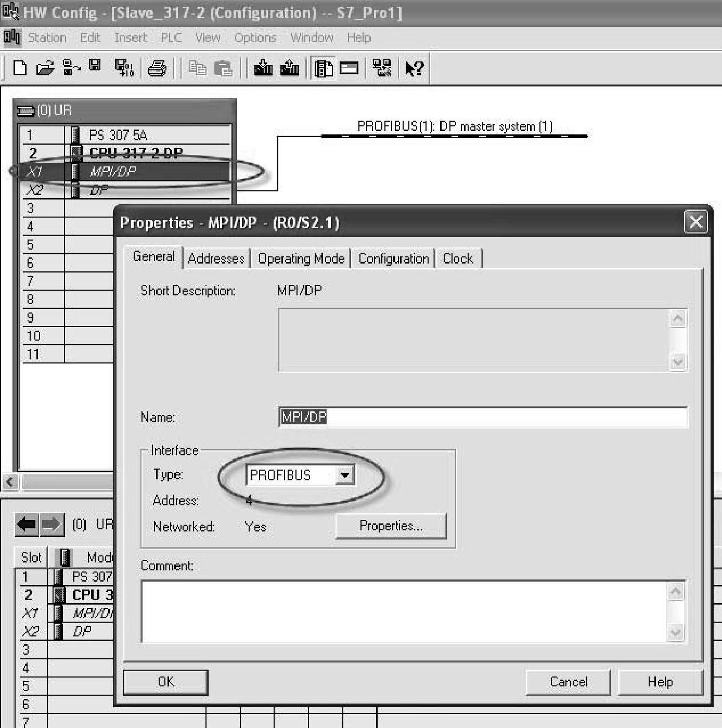
Task: Open the Window menu
Action: click(x=312, y=37)
